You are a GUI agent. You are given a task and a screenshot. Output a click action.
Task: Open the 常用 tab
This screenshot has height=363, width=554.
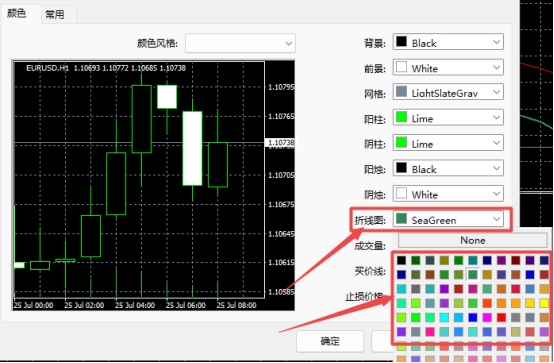(55, 14)
